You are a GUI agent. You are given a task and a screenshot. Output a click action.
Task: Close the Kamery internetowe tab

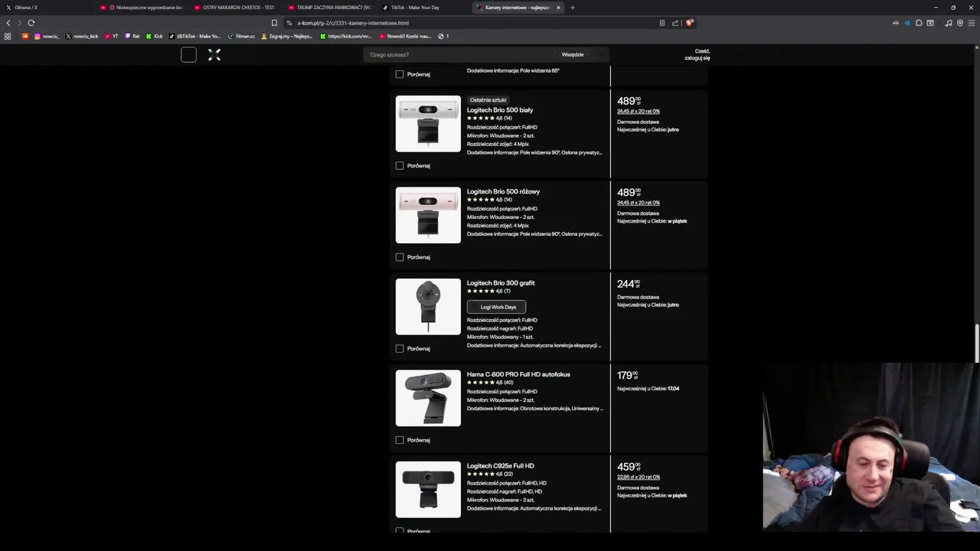(x=558, y=8)
